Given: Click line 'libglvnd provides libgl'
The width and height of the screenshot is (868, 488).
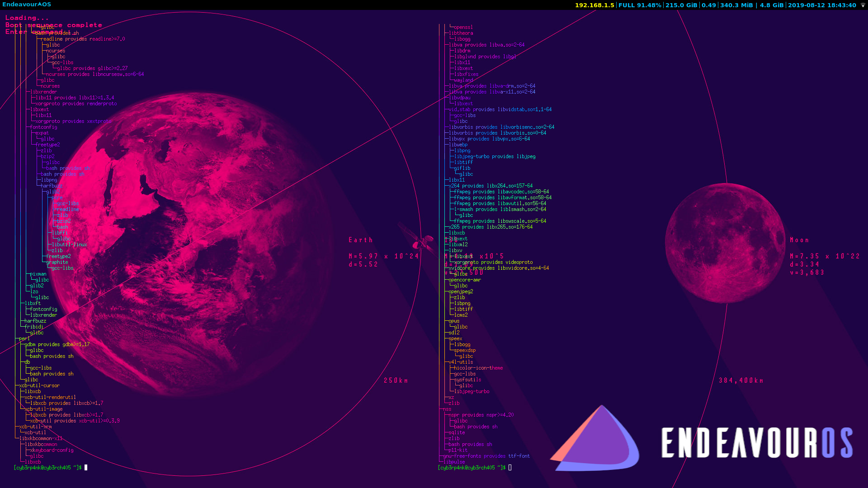Looking at the screenshot, I should click(x=485, y=56).
